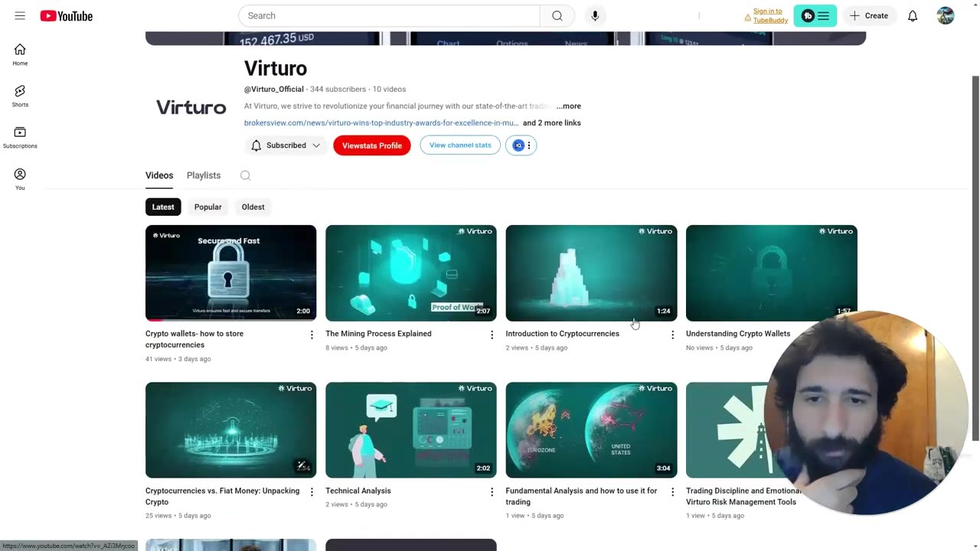
Task: Click the View channel stats button
Action: 460,145
